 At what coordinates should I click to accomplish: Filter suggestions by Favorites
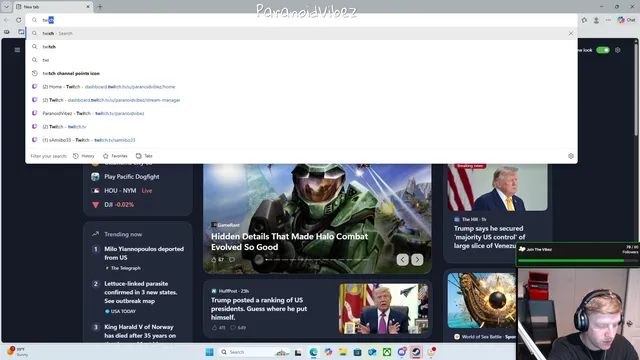coord(115,156)
